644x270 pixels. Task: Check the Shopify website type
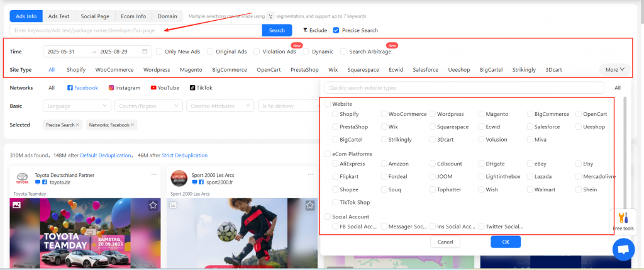click(x=335, y=115)
